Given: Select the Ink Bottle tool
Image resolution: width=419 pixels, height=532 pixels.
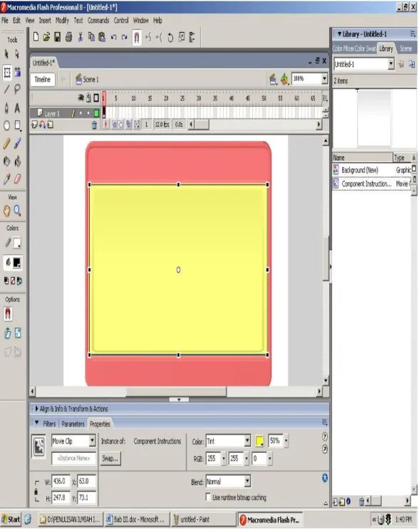Looking at the screenshot, I should pyautogui.click(x=6, y=161).
